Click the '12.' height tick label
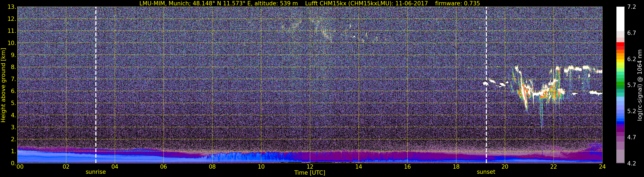Screen dimensions: 644x177 (x=12, y=19)
